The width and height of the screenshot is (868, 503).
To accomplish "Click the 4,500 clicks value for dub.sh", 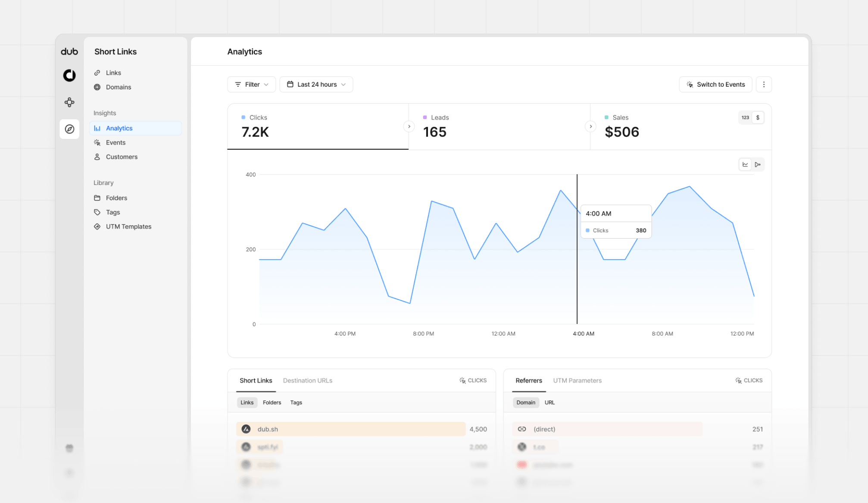I will tap(478, 429).
